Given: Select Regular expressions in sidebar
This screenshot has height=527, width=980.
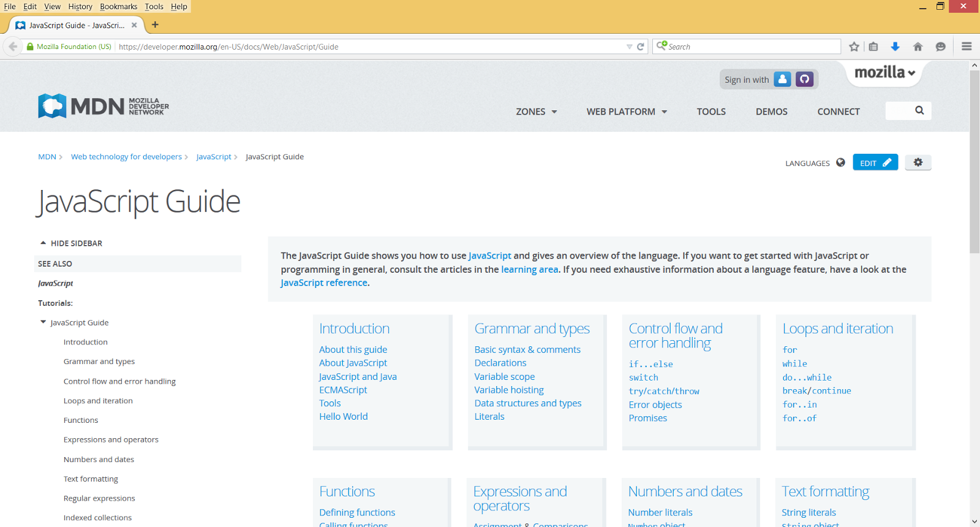Looking at the screenshot, I should pos(99,498).
